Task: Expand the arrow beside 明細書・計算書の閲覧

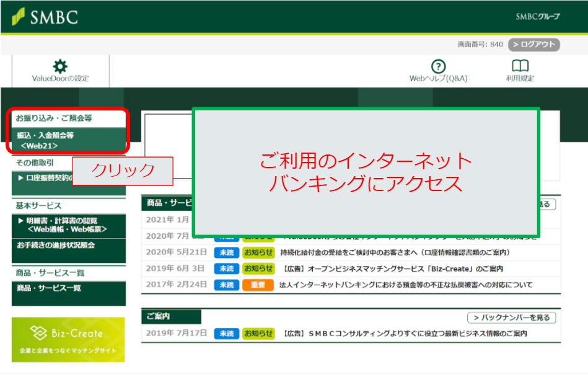Action: [x=20, y=221]
